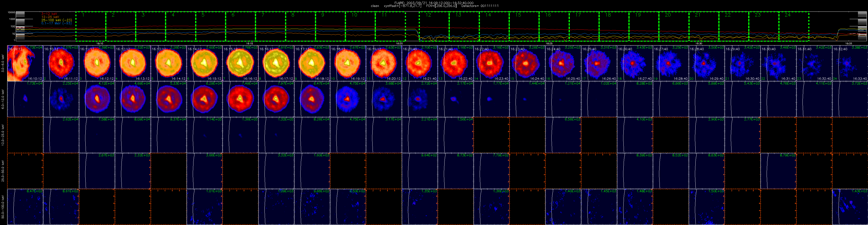868x225 pixels.
Task: Open the 25-50 keV image labeled 3.66E+03
Action: pyautogui.click(x=205, y=171)
